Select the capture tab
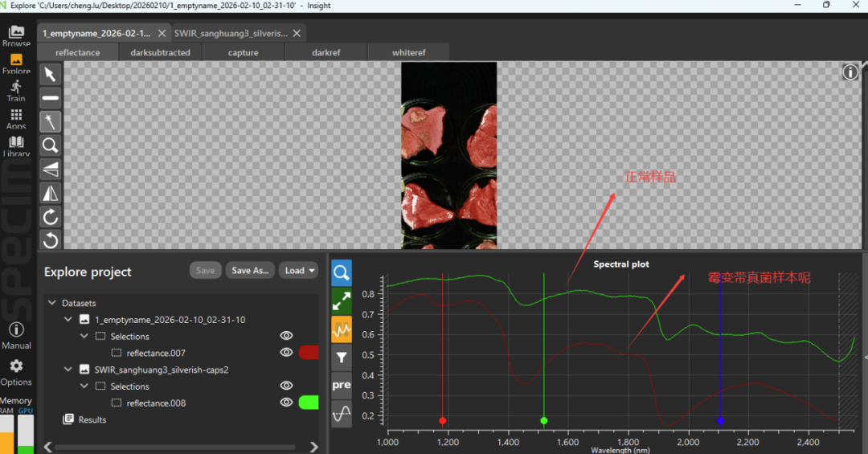The image size is (868, 454). pos(243,52)
